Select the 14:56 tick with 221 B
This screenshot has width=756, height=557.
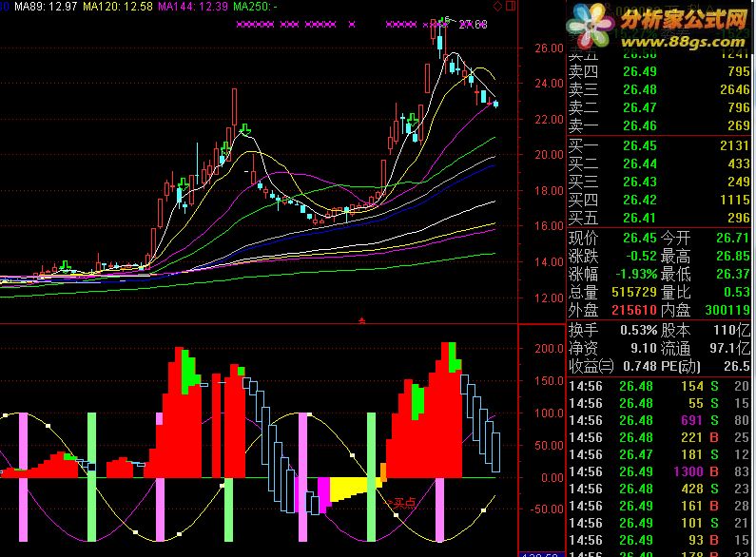[659, 437]
